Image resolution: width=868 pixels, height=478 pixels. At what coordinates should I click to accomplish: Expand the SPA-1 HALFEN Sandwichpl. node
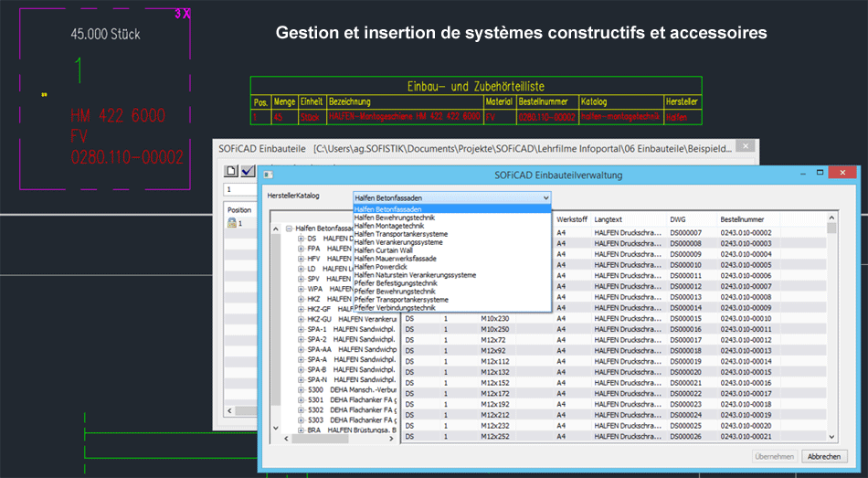[302, 328]
